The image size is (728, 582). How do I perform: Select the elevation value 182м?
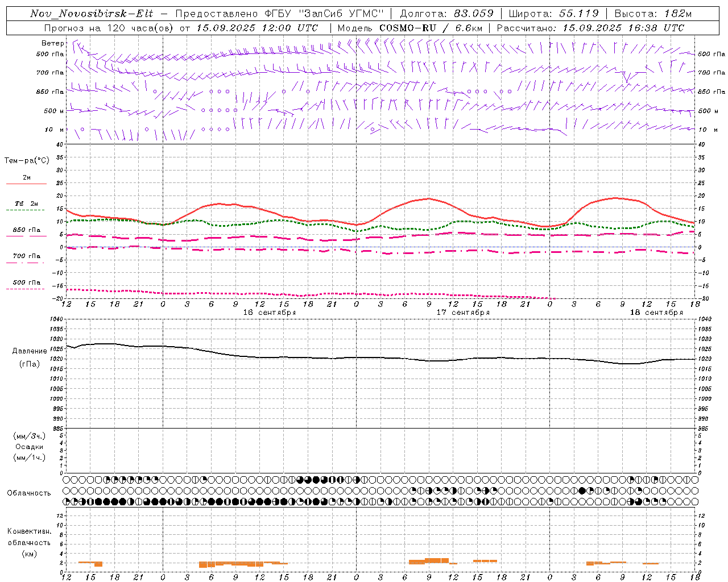click(x=677, y=14)
